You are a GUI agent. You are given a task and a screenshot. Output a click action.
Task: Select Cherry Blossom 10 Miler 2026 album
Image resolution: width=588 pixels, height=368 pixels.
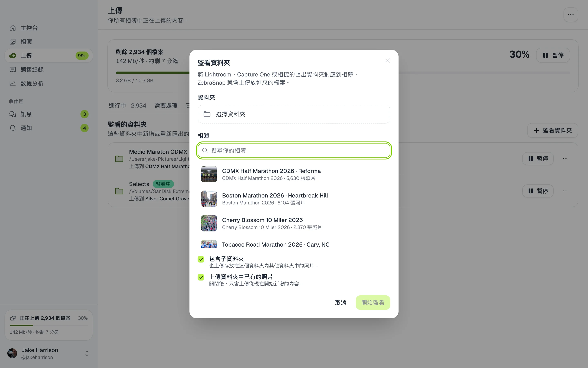click(294, 223)
